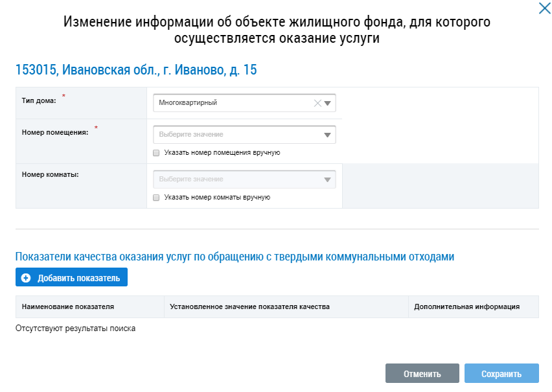Click the Номер комнаты dropdown arrow
This screenshot has width=552, height=392.
pyautogui.click(x=328, y=179)
